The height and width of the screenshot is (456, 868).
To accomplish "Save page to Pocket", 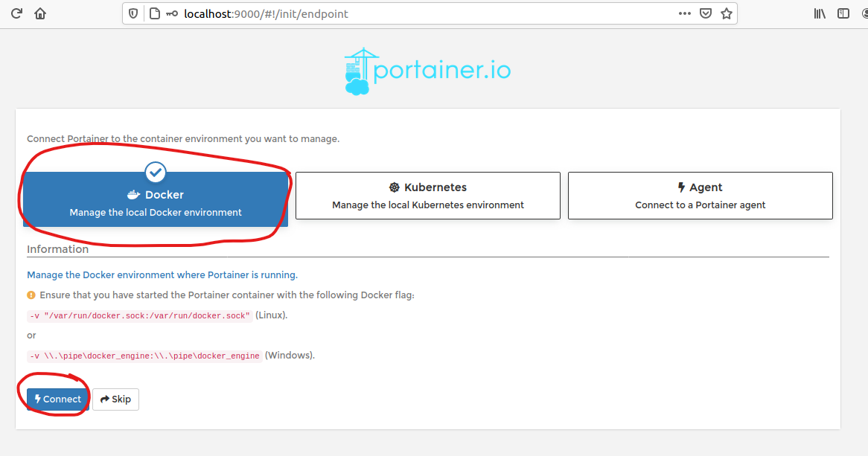I will pyautogui.click(x=706, y=14).
